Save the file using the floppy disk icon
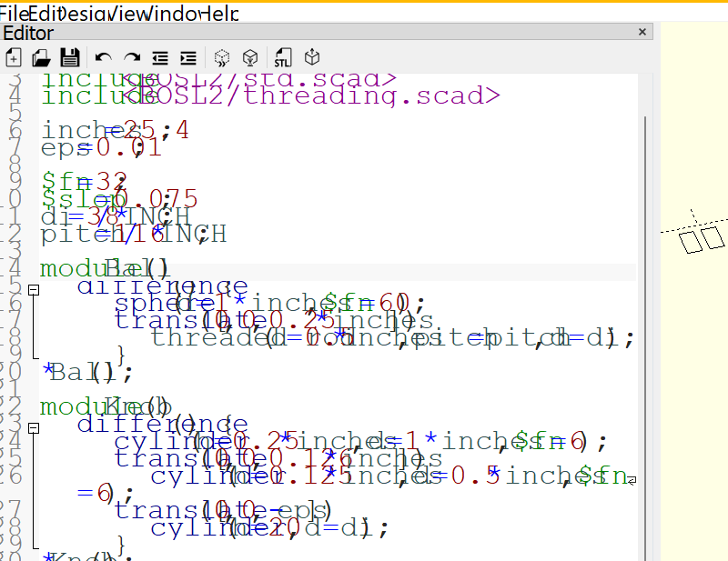The width and height of the screenshot is (728, 561). pyautogui.click(x=69, y=58)
